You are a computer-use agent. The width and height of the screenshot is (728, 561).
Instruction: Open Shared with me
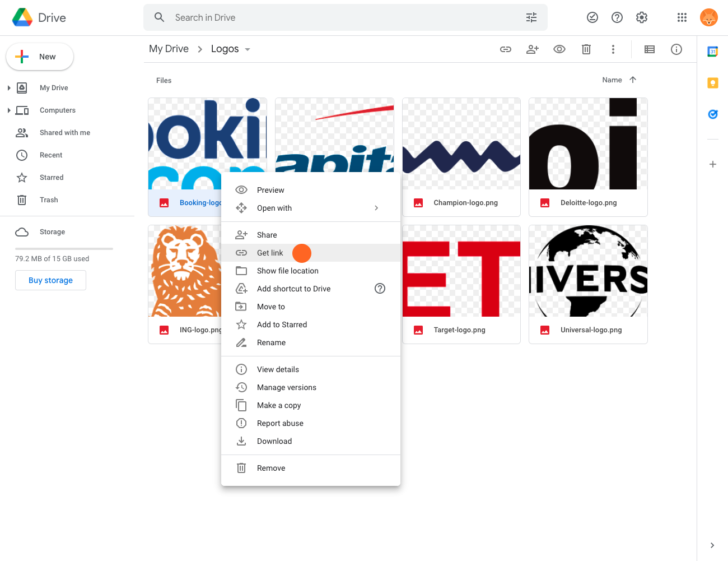[x=65, y=133]
